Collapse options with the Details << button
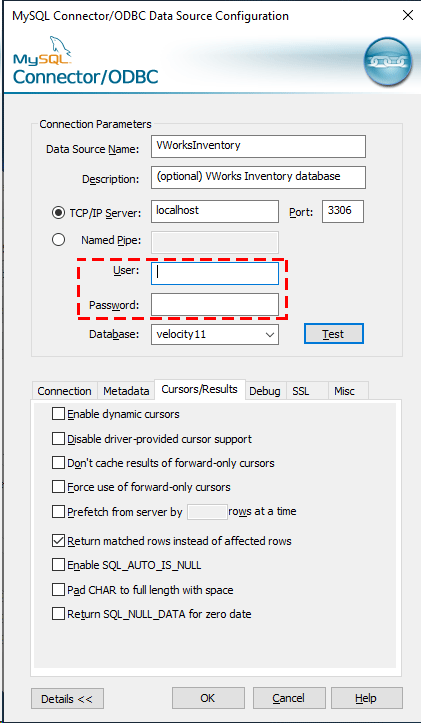Image resolution: width=421 pixels, height=723 pixels. pyautogui.click(x=67, y=699)
